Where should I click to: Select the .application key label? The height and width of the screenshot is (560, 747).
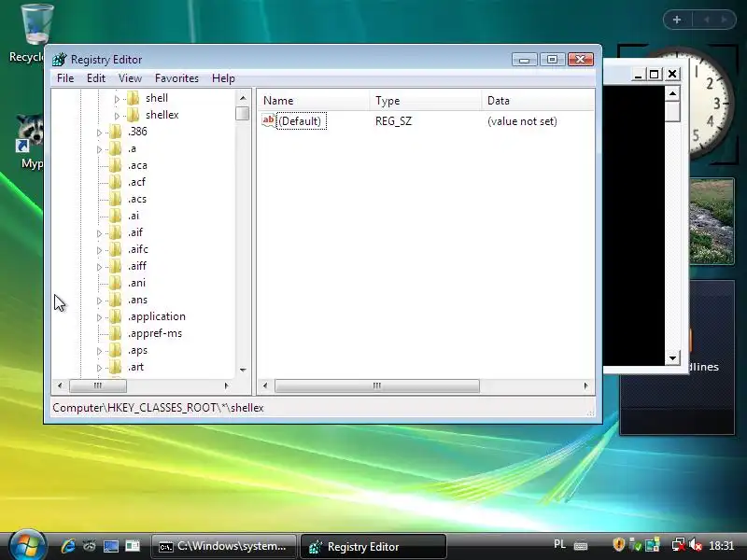point(156,316)
